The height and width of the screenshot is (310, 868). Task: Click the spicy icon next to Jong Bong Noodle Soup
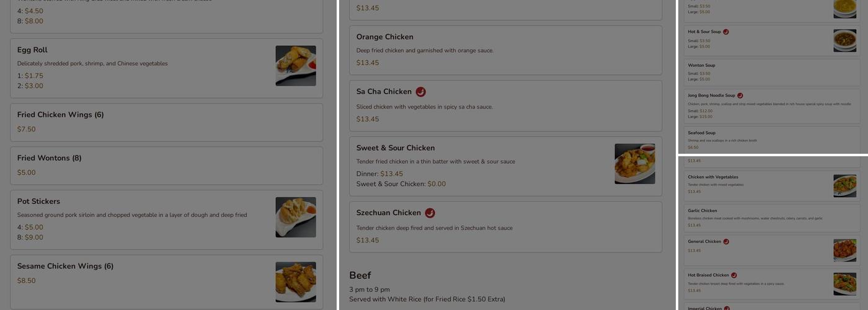pos(740,95)
